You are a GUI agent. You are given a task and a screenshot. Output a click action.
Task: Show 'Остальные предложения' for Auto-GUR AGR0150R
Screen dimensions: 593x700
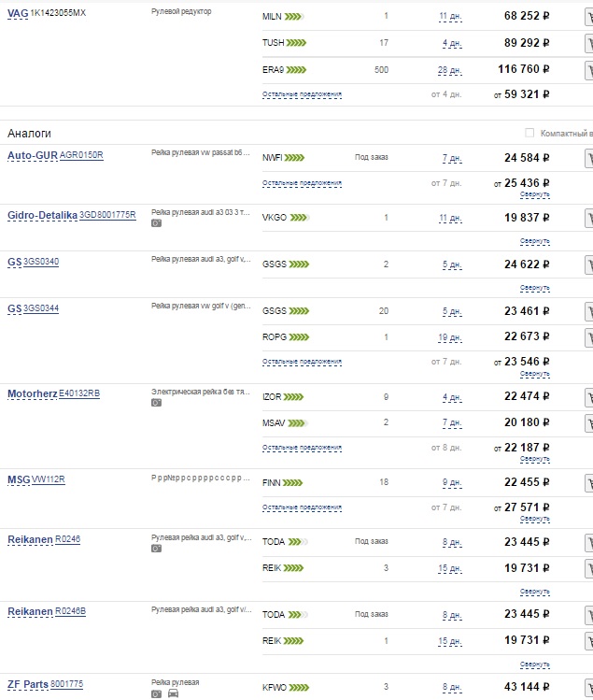click(302, 182)
